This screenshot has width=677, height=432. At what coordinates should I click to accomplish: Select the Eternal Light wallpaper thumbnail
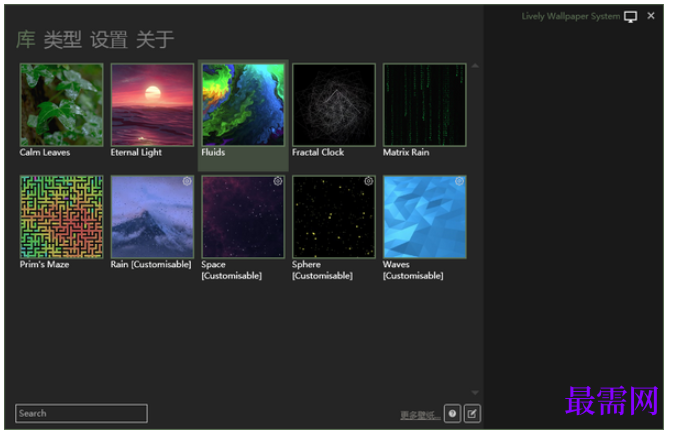152,105
